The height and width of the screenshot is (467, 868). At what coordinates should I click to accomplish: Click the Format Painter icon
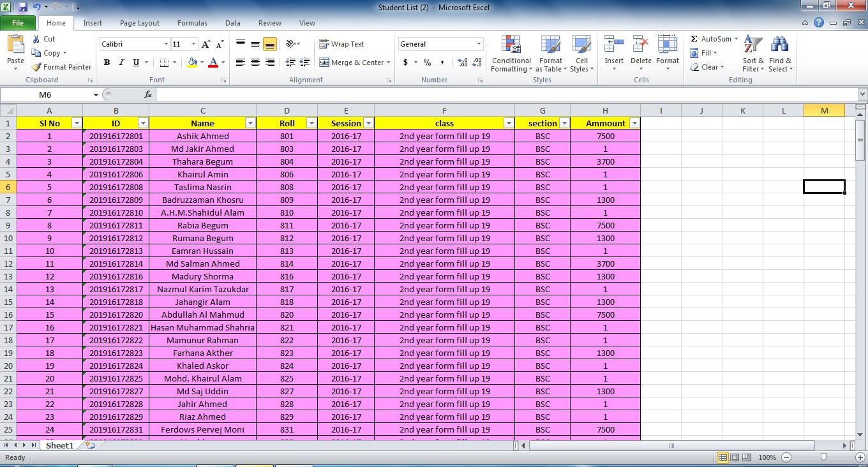pyautogui.click(x=61, y=66)
